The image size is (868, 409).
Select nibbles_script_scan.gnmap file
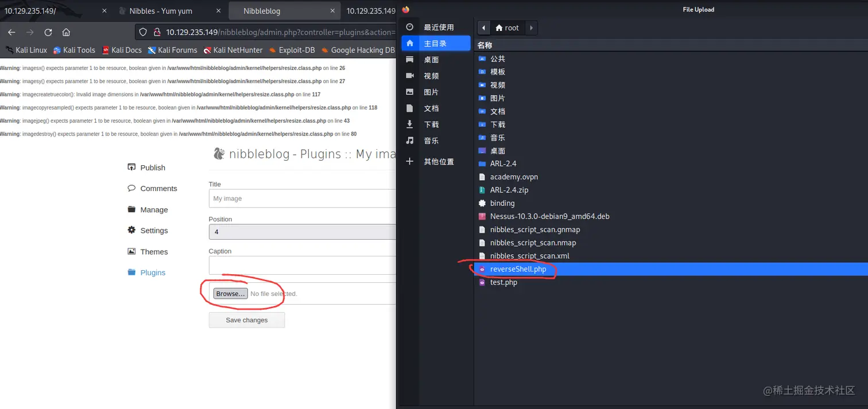click(x=672, y=229)
